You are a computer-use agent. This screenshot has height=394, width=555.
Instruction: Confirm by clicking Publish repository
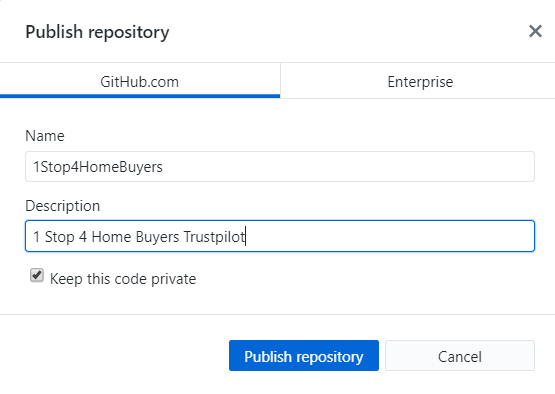click(x=304, y=356)
